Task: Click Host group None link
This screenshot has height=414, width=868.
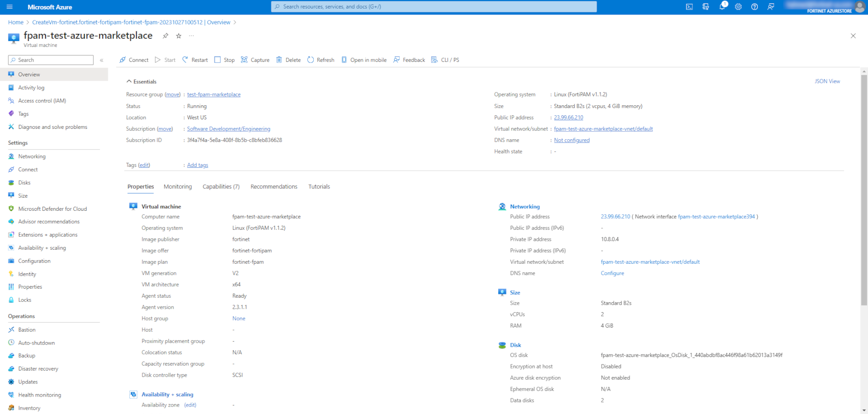Action: pyautogui.click(x=238, y=319)
